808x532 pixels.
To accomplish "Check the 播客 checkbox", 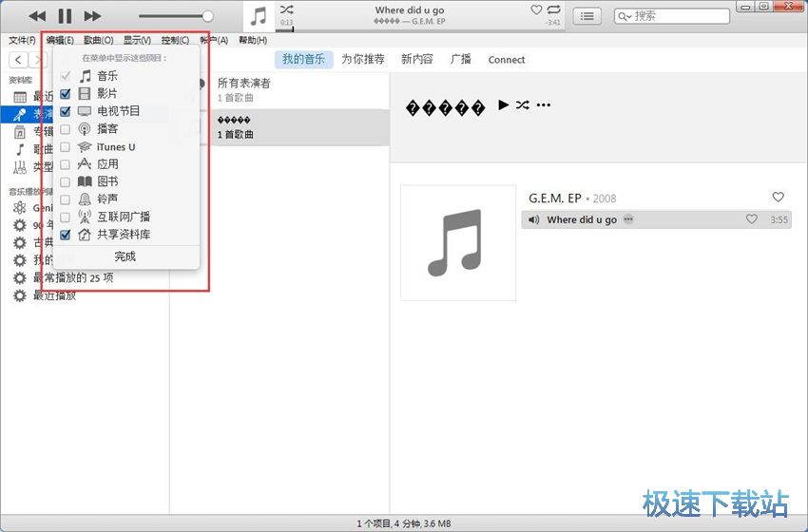I will (65, 129).
